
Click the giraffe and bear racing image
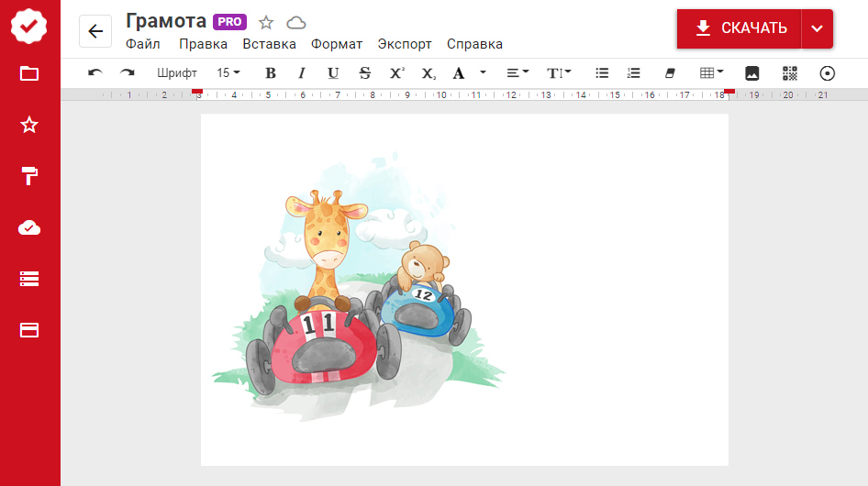click(367, 293)
